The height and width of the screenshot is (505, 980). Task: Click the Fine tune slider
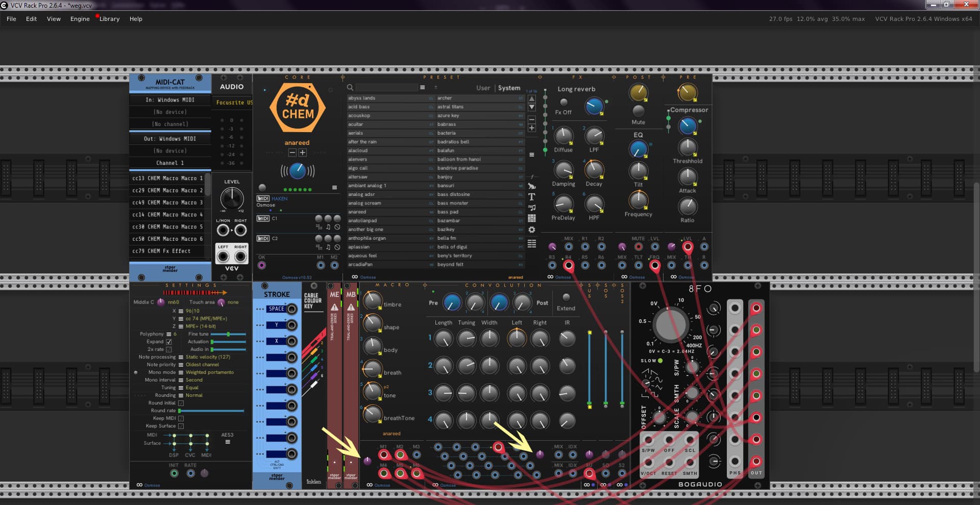pos(228,334)
